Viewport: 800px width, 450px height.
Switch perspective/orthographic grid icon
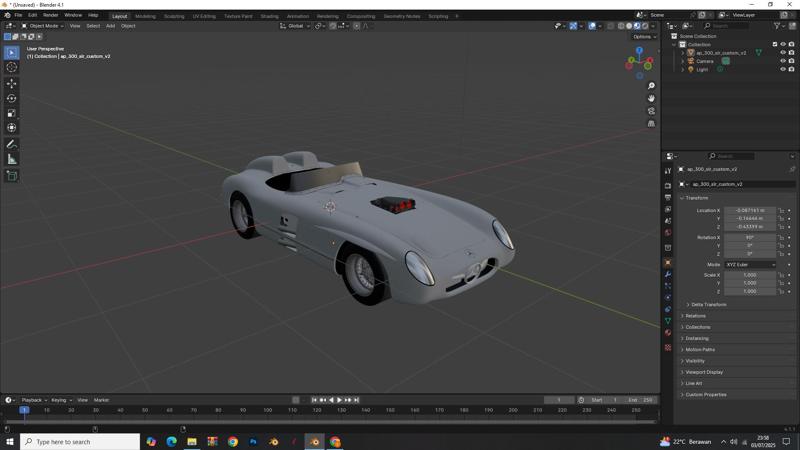(x=651, y=123)
